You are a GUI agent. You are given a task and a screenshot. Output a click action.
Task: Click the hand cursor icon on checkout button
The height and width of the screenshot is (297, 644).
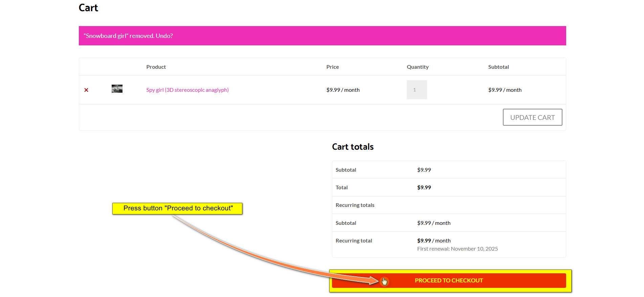[384, 281]
